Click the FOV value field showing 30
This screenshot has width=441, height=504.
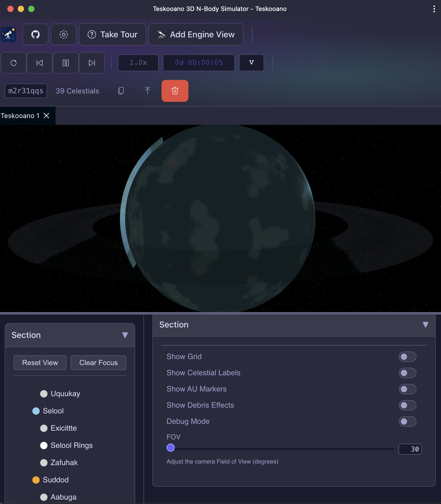[410, 449]
